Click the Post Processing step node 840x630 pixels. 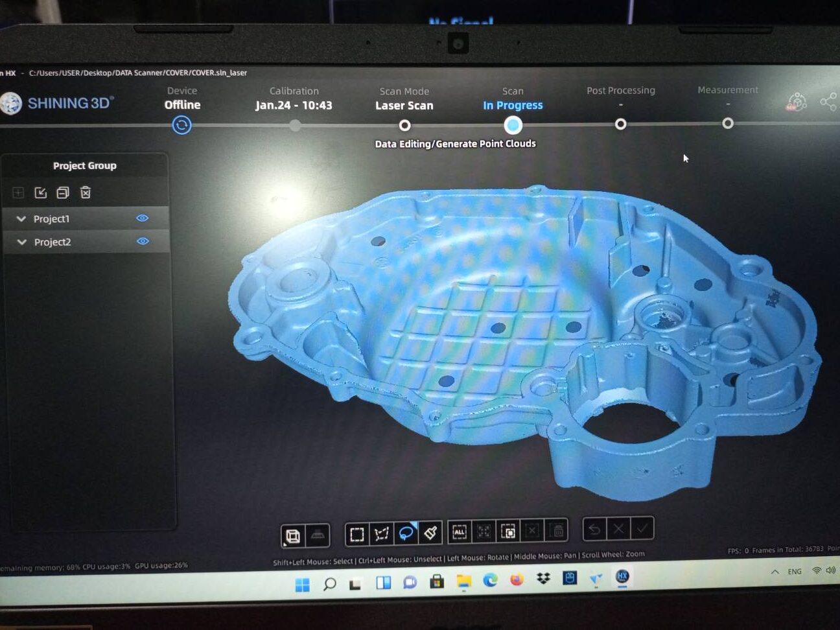point(620,124)
